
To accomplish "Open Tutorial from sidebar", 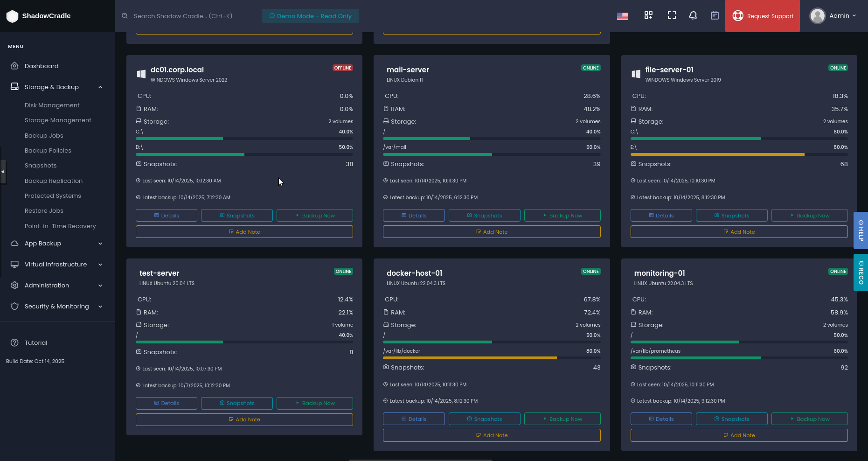I will click(x=36, y=342).
